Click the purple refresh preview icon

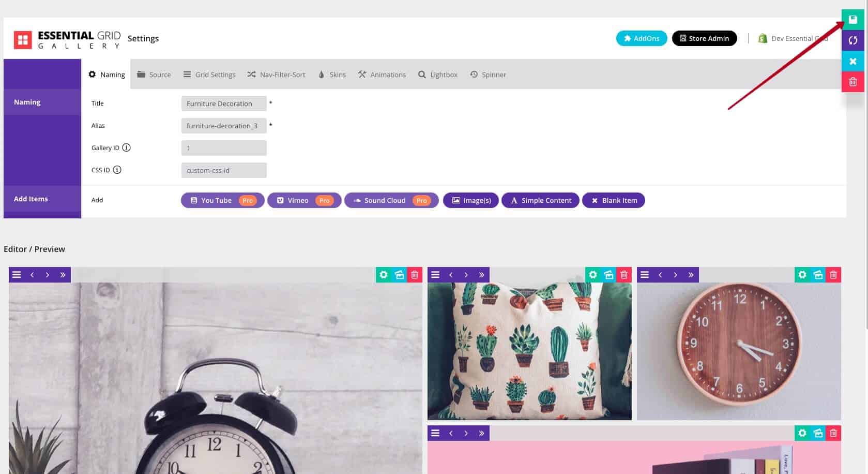(x=852, y=40)
